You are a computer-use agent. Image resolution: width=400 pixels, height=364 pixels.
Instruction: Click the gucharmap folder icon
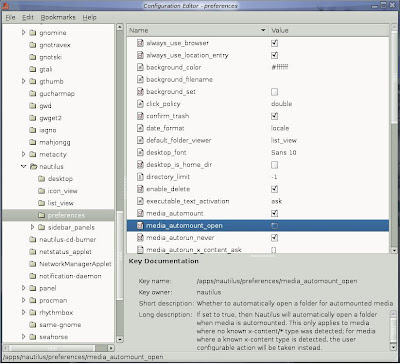(32, 94)
